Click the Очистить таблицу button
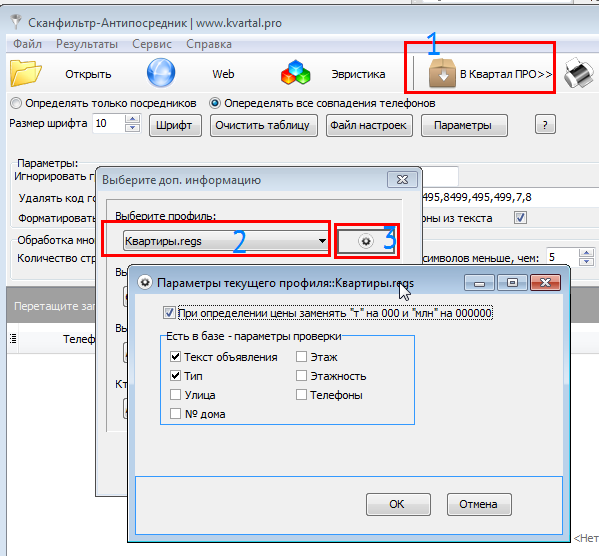The image size is (599, 556). coord(263,125)
